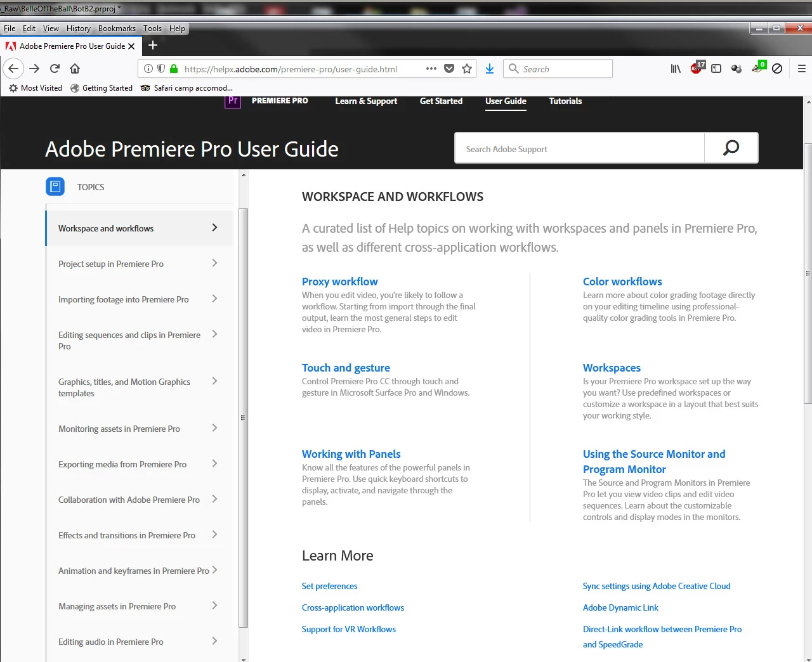
Task: Click the Adblock extension icon with 17 badge
Action: (697, 67)
